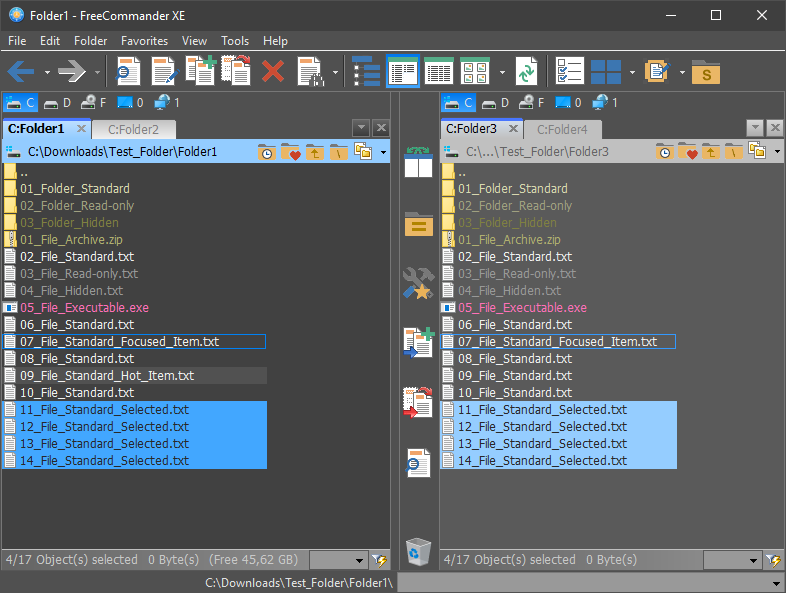Toggle the highlighted details view mode button
786x593 pixels.
pyautogui.click(x=403, y=72)
